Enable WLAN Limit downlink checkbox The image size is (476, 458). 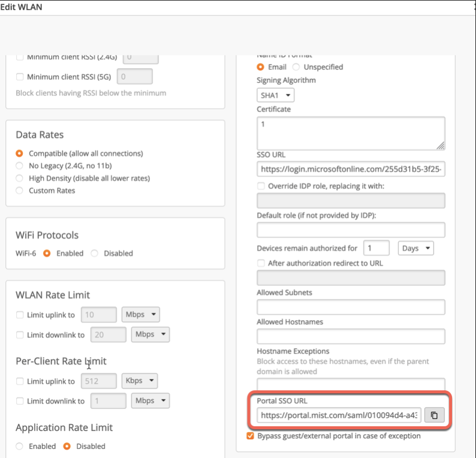20,335
